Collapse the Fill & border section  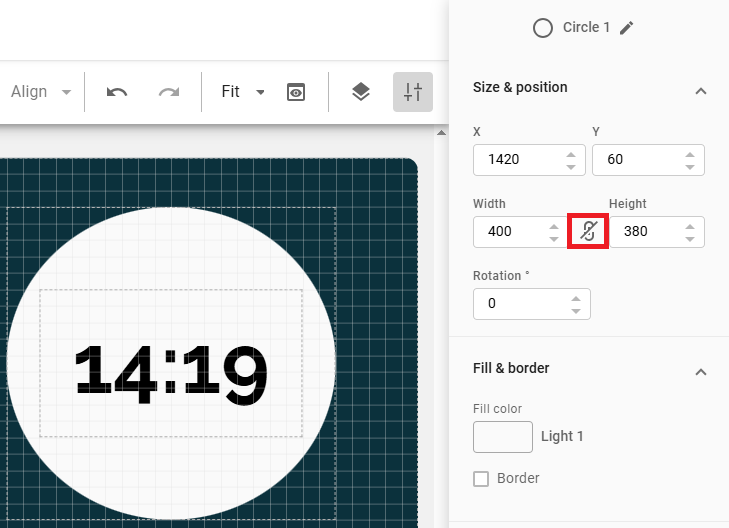tap(701, 372)
